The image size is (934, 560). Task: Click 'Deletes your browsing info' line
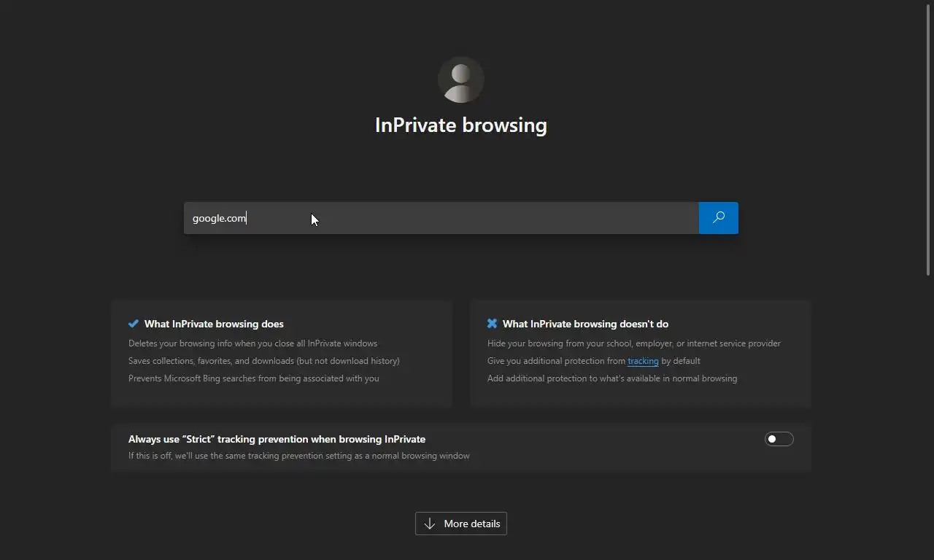pos(252,343)
